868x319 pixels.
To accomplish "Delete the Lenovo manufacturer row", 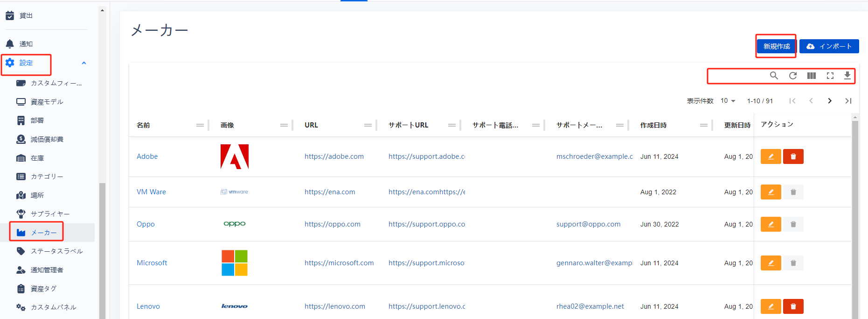I will (x=793, y=306).
